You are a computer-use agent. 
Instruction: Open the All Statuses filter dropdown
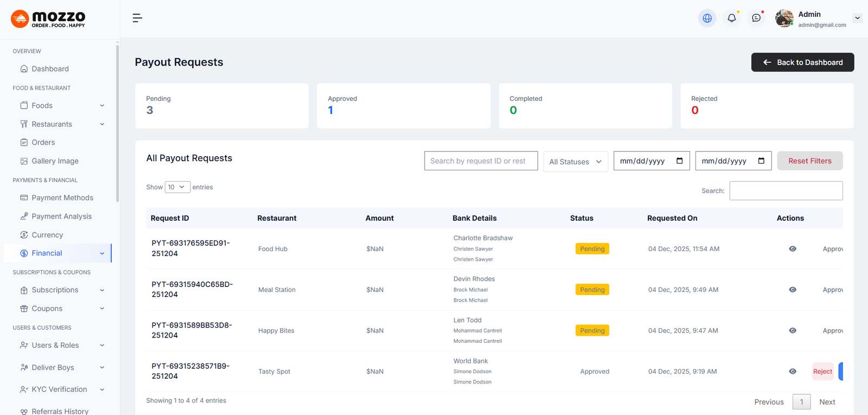pyautogui.click(x=575, y=162)
